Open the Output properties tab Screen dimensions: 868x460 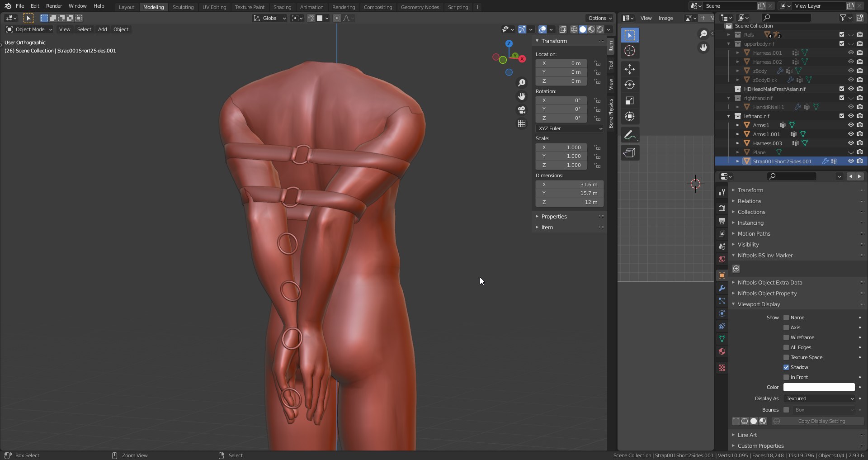[722, 221]
